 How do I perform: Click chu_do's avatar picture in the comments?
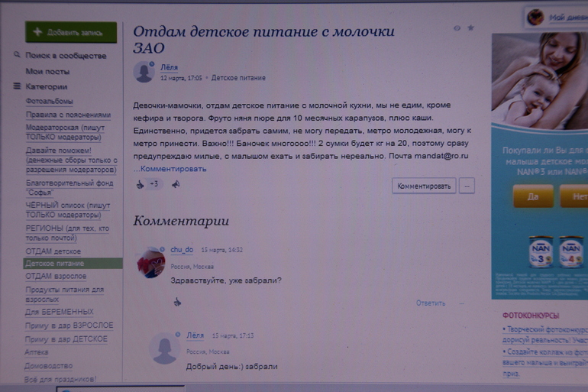(x=151, y=263)
